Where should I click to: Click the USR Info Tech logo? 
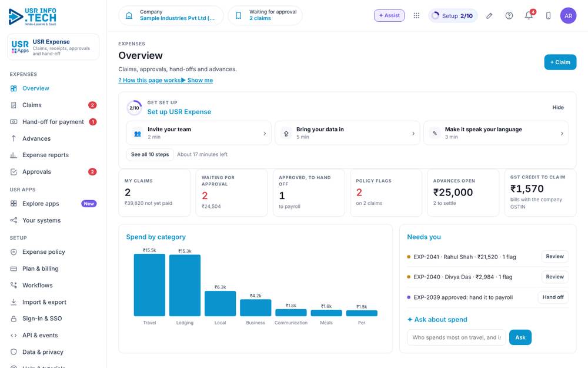(32, 16)
